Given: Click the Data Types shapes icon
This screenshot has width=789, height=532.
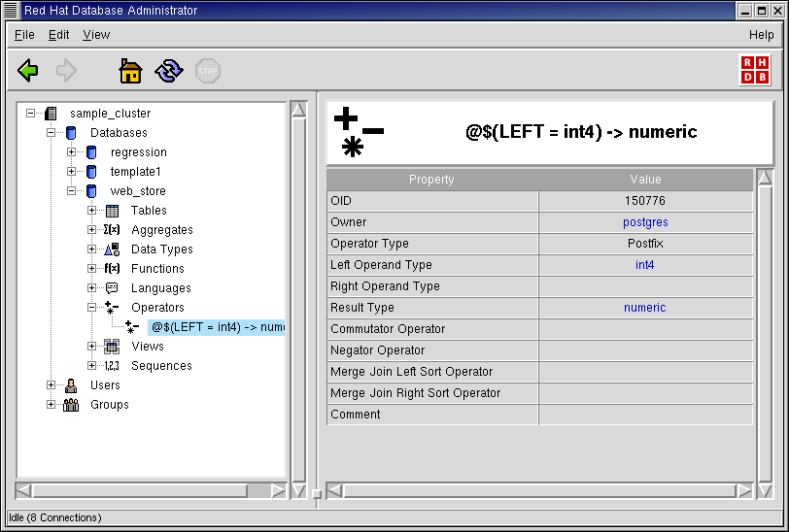Looking at the screenshot, I should pyautogui.click(x=112, y=249).
